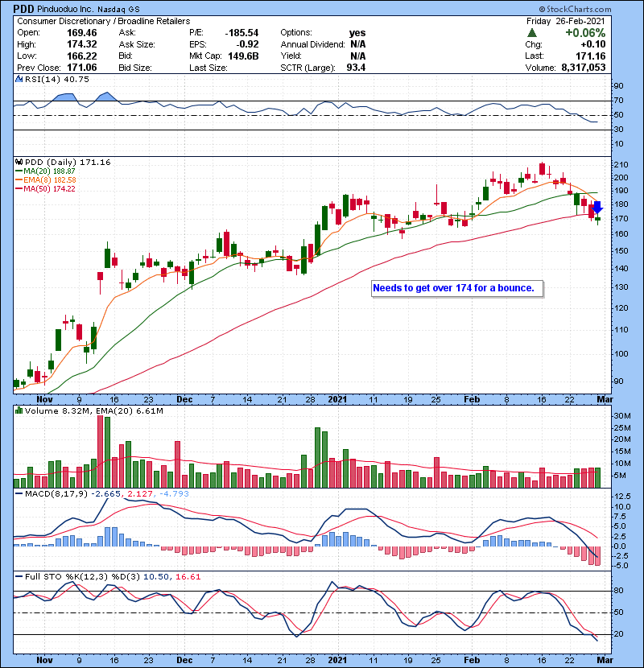
Task: Click 'Consumer Discretionary / Broadline Retailers' sector text
Action: [104, 21]
